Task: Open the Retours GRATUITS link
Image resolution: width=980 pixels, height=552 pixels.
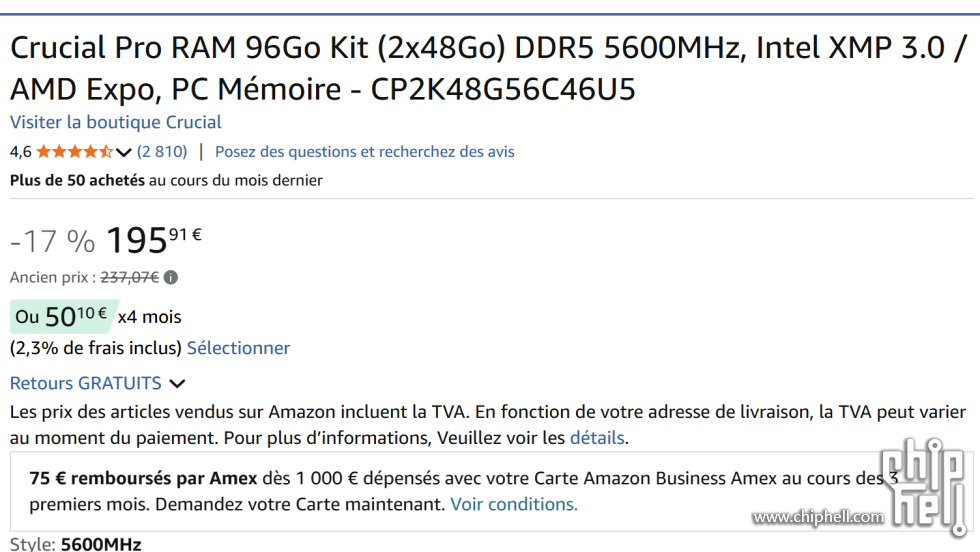Action: [86, 383]
